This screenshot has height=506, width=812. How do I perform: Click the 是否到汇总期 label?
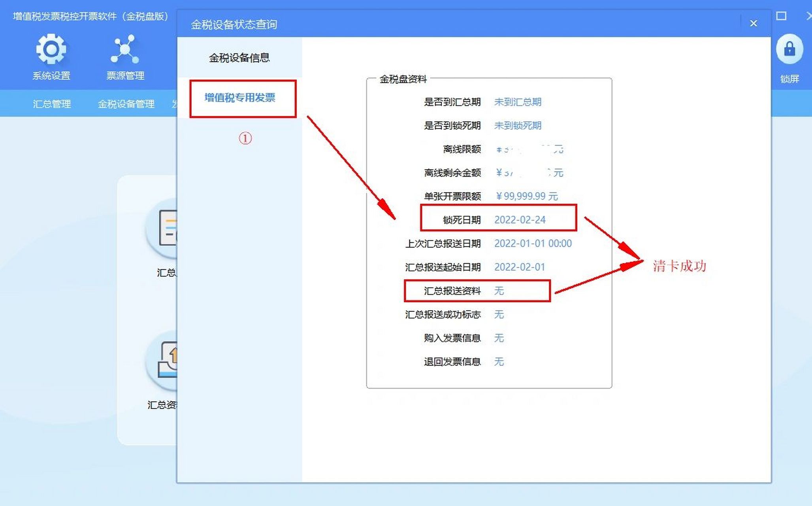pos(452,102)
